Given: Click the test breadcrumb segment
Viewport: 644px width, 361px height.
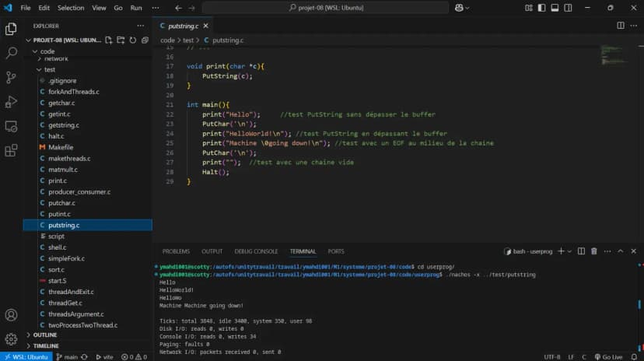Looking at the screenshot, I should tap(188, 40).
